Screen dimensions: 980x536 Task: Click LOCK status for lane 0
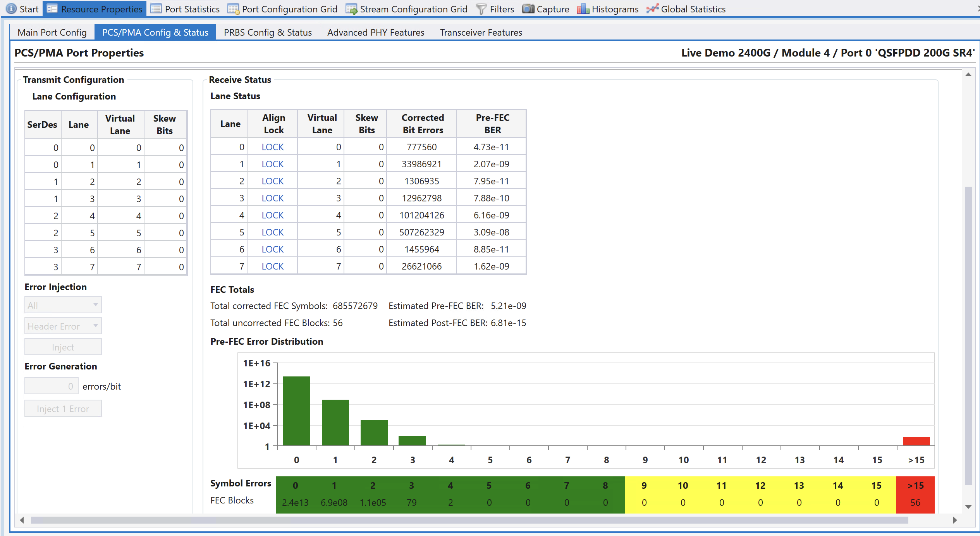(x=272, y=147)
